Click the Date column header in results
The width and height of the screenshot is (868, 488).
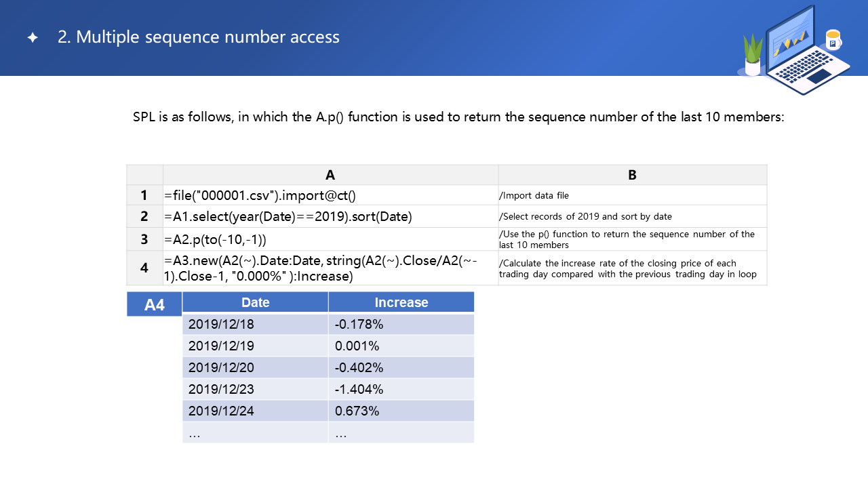pos(255,302)
